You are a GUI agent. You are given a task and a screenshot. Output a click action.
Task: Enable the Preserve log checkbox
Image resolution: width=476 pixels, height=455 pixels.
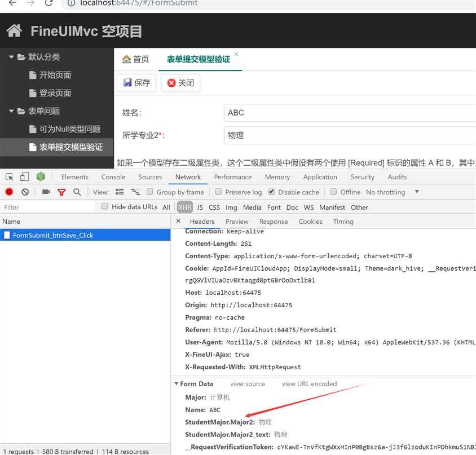click(x=218, y=192)
